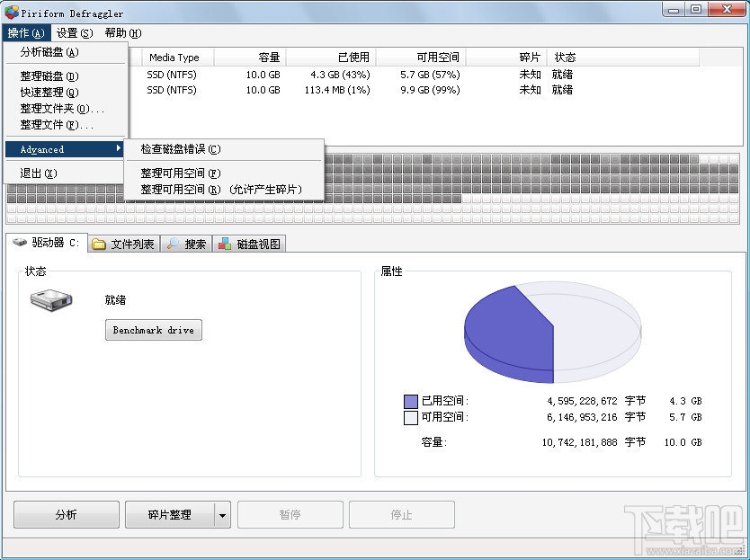This screenshot has height=560, width=750.
Task: Select 检查磁盘错误 from the Advanced submenu
Action: click(x=180, y=149)
